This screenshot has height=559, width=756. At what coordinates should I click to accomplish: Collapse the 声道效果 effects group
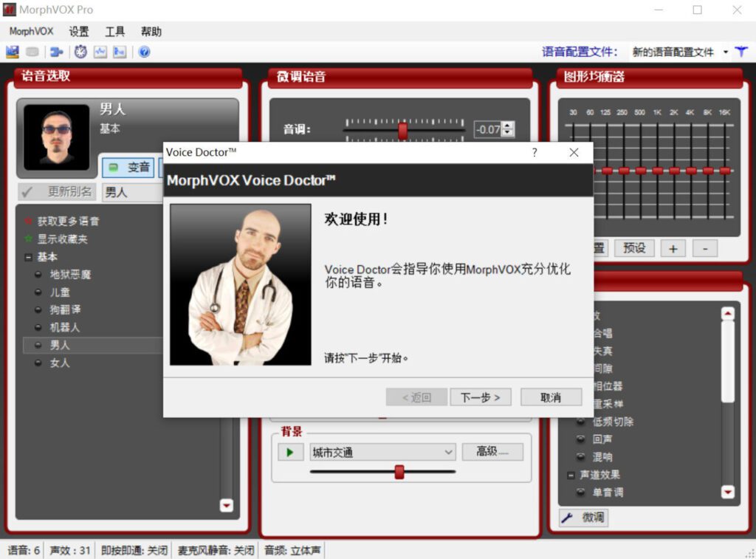[x=571, y=475]
